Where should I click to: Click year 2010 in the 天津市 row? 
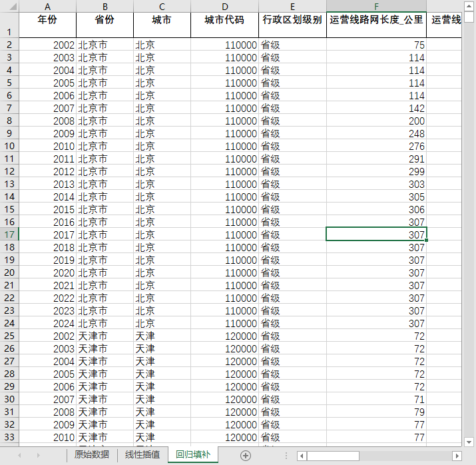[47, 437]
